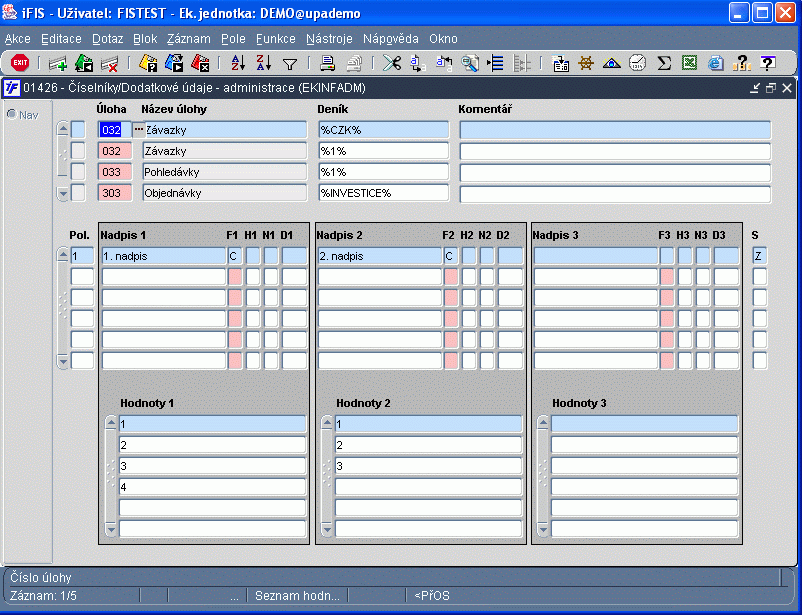Click the Úloha field with value 303
Screen dimensions: 802x615
[x=115, y=193]
